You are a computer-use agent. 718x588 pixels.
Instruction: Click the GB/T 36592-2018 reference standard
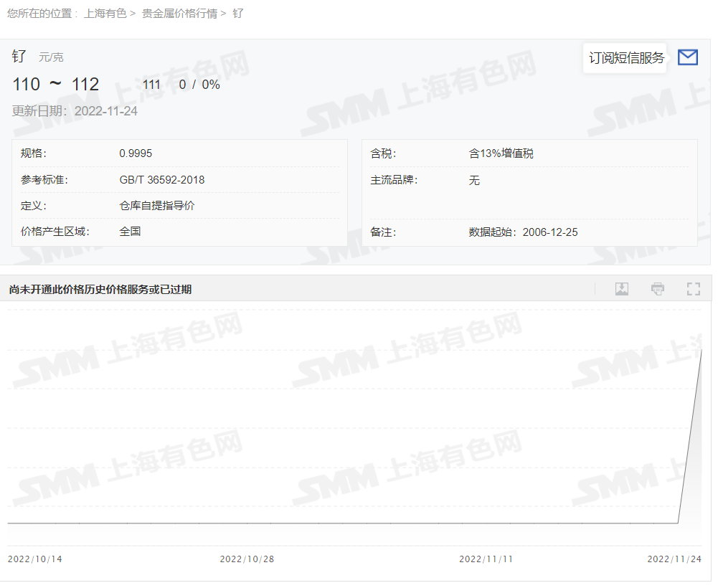tap(161, 180)
